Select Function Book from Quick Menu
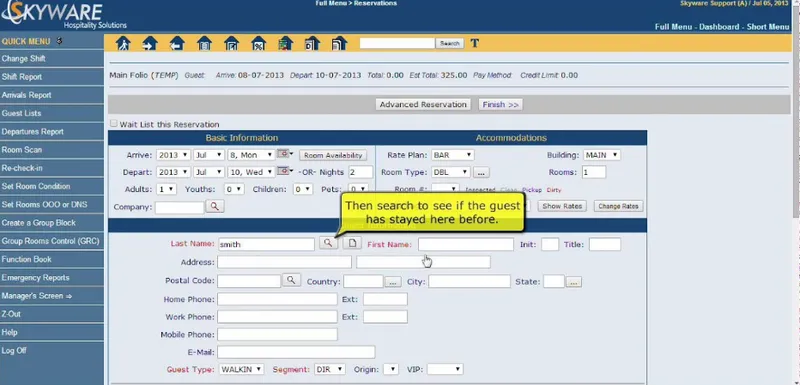The width and height of the screenshot is (800, 385). pos(52,260)
